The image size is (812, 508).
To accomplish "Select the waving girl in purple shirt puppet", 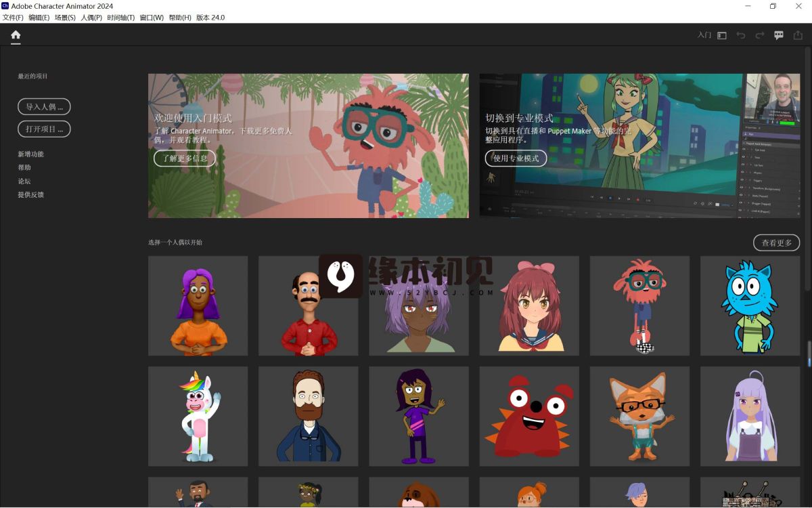I will tap(419, 417).
